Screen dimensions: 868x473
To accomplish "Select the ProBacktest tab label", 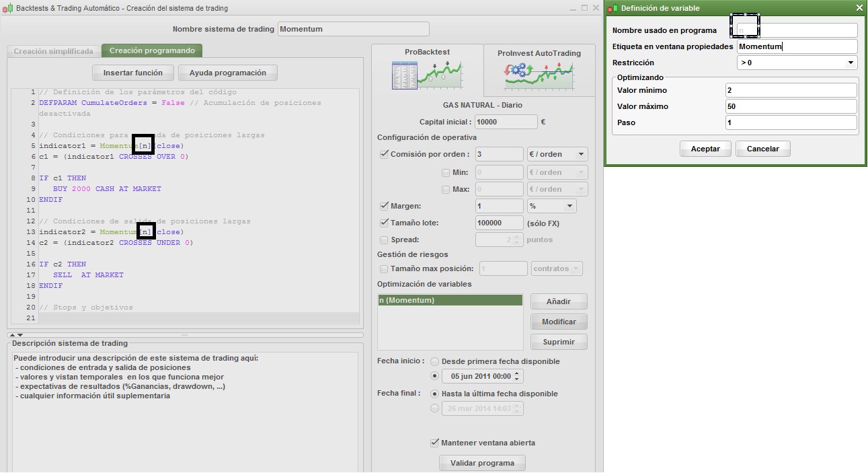I will pos(427,52).
